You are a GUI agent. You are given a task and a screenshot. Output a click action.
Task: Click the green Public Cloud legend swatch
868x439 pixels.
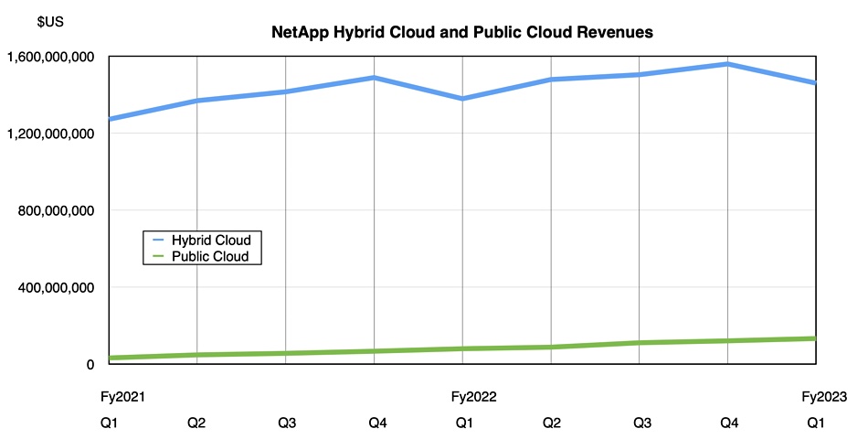point(158,256)
